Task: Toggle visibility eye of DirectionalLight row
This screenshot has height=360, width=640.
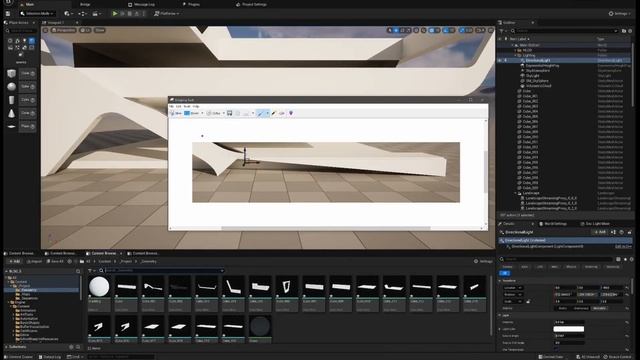Action: pyautogui.click(x=499, y=60)
